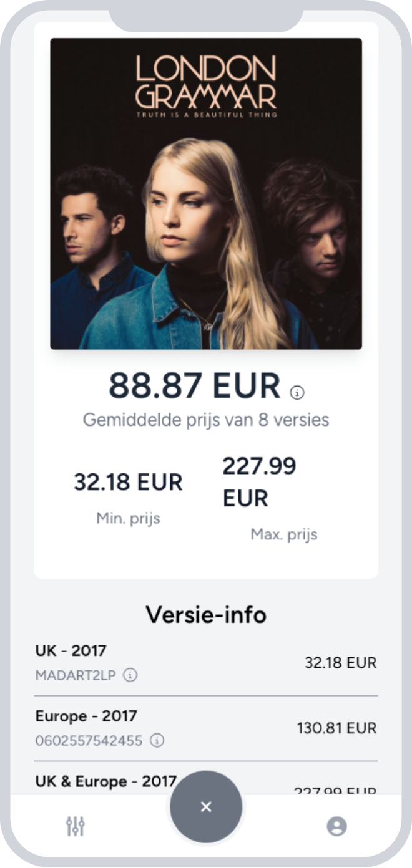Open the UK & Europe - 2017 version

click(x=106, y=781)
